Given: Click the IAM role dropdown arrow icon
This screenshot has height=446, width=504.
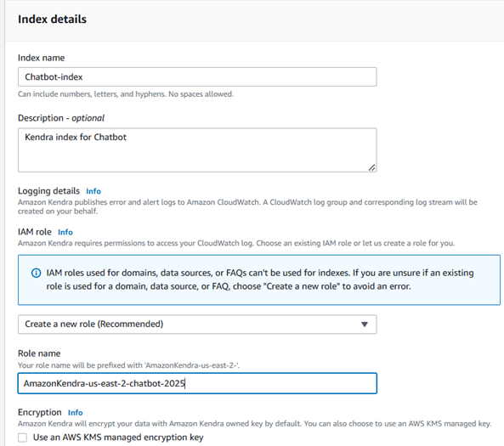Looking at the screenshot, I should tap(364, 325).
